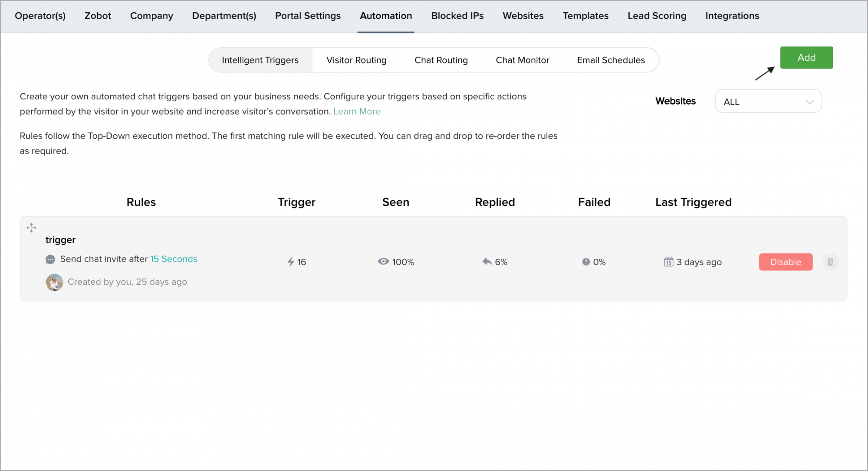Click the eye icon next to 100%
868x471 pixels.
click(x=383, y=261)
